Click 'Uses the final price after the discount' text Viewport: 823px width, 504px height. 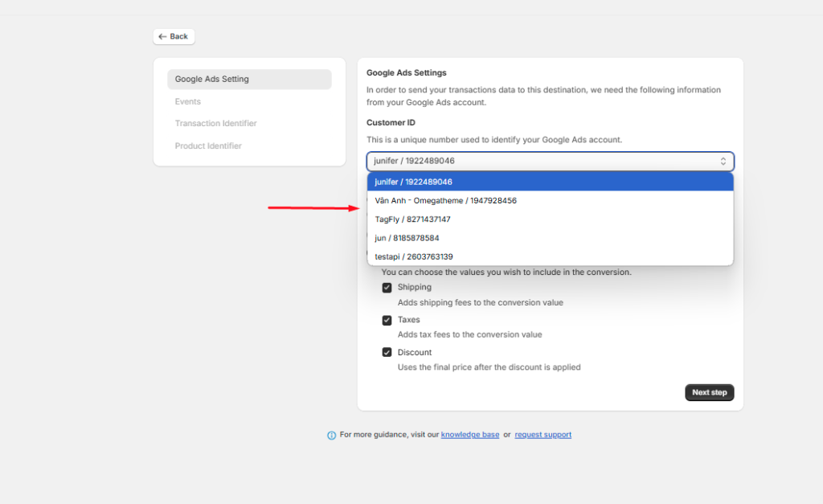tap(489, 367)
